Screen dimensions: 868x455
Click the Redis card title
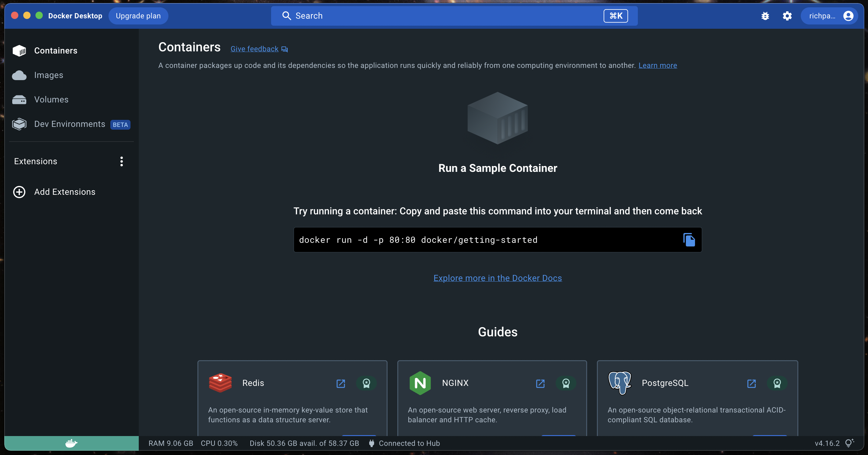(253, 383)
